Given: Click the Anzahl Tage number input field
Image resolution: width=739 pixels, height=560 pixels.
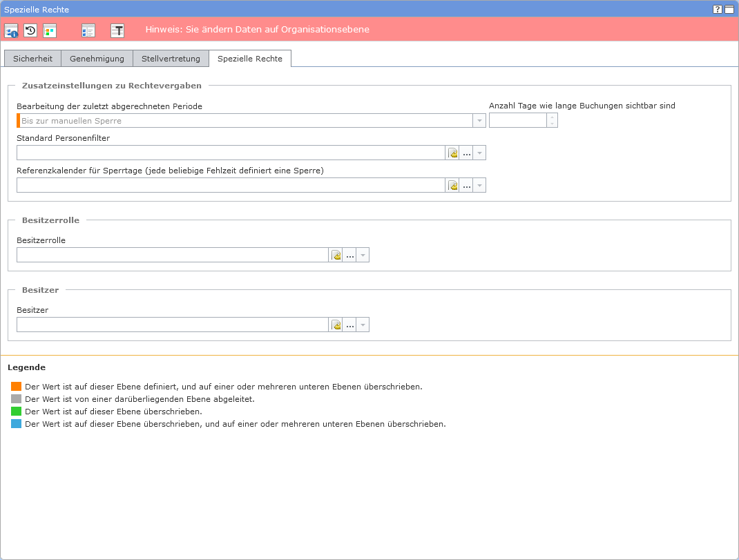Looking at the screenshot, I should click(x=518, y=121).
